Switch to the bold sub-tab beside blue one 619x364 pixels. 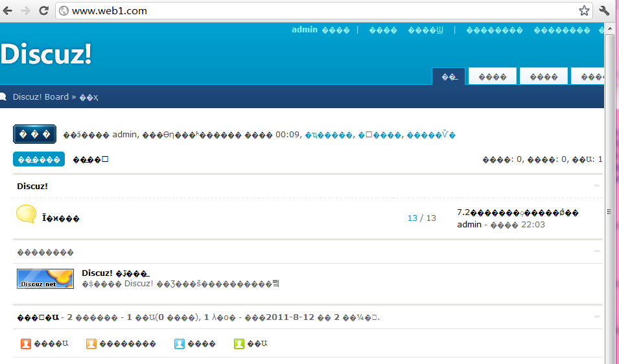(x=90, y=159)
